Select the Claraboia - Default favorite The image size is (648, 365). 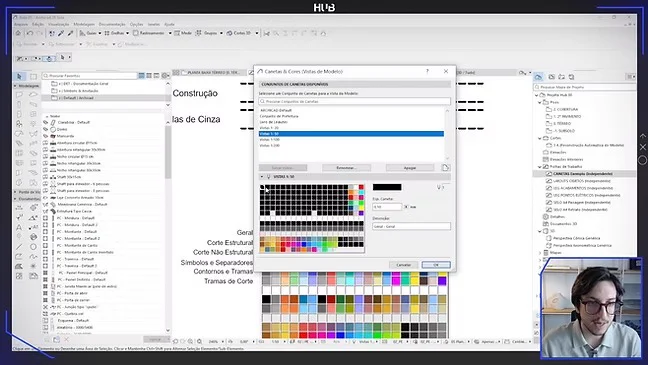[74, 122]
